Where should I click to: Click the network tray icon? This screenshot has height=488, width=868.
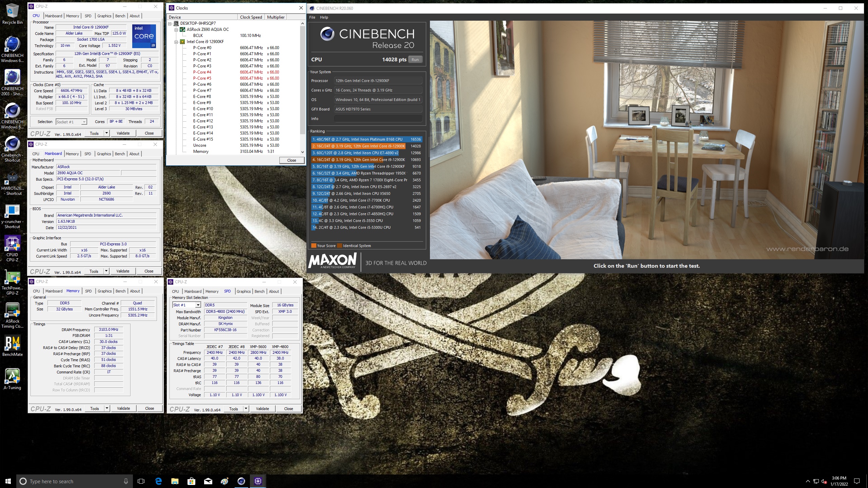point(816,481)
